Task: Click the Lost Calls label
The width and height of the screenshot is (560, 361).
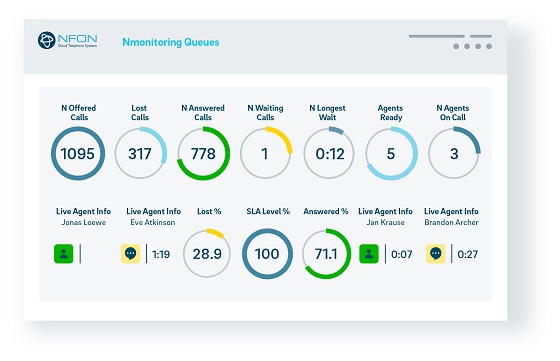Action: (140, 112)
